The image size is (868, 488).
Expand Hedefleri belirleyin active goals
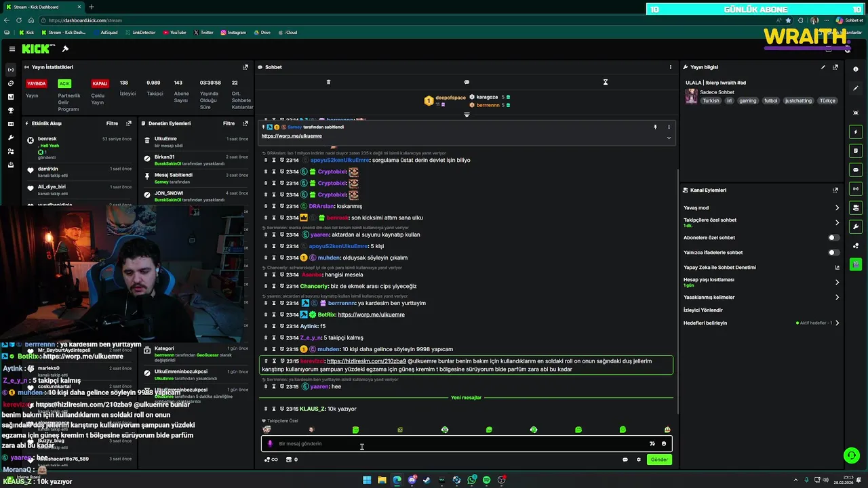[x=837, y=323]
